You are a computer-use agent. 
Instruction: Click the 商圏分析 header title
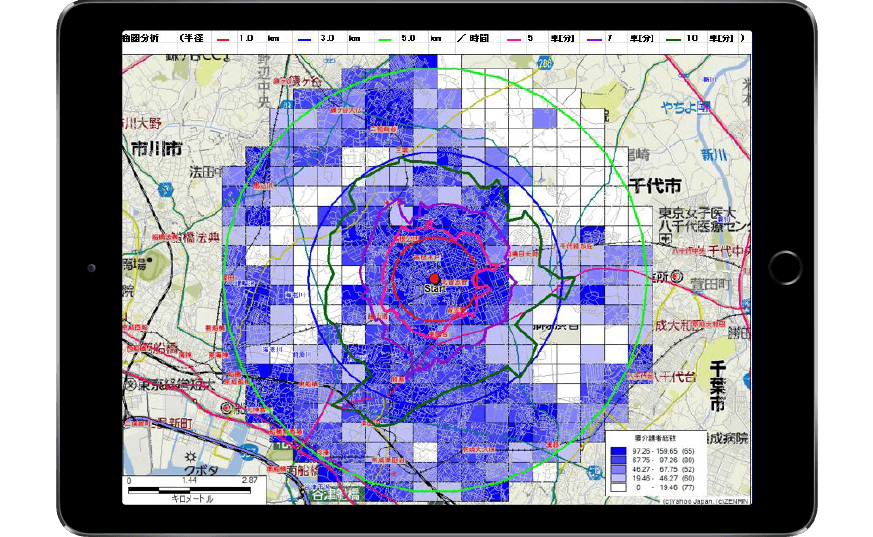tap(140, 38)
